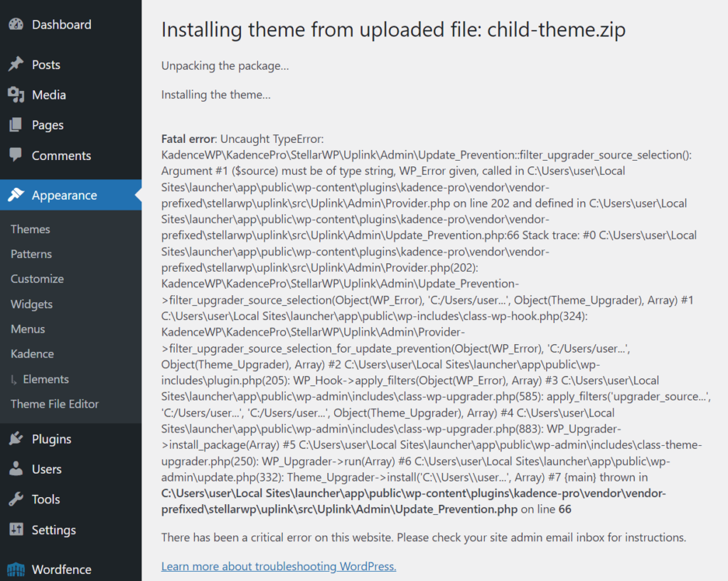This screenshot has width=728, height=581.
Task: Open the Patterns submenu item
Action: click(x=31, y=254)
